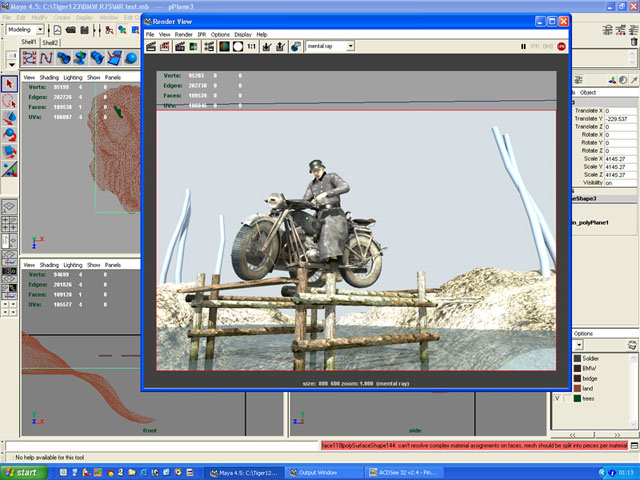Click the red N curve shelf icon
640x480 pixels.
click(46, 58)
